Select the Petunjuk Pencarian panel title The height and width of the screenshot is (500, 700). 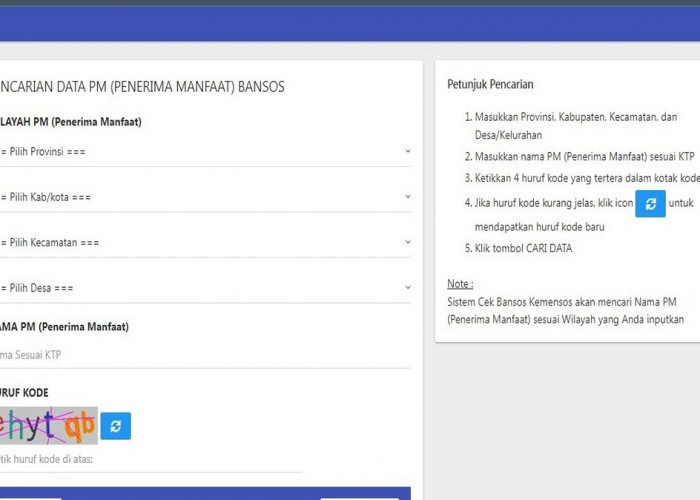490,85
